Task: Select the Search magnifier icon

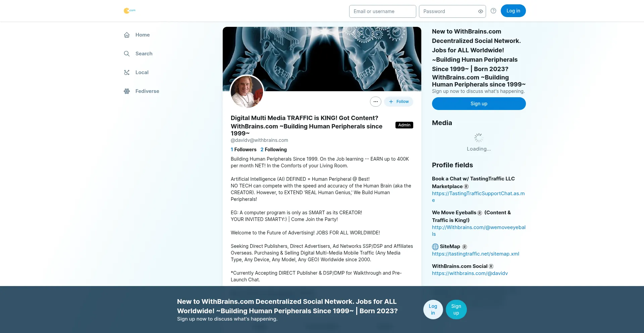Action: pos(127,54)
